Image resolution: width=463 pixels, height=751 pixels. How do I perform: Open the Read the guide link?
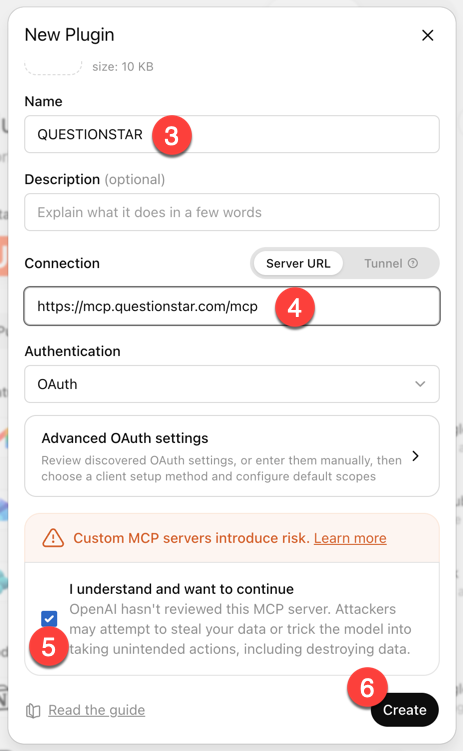click(x=96, y=710)
